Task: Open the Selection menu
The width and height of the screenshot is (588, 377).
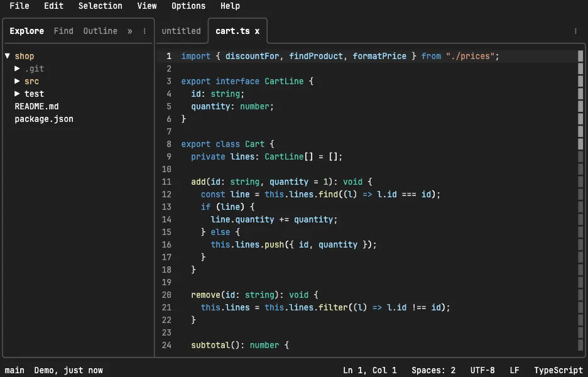Action: 100,6
